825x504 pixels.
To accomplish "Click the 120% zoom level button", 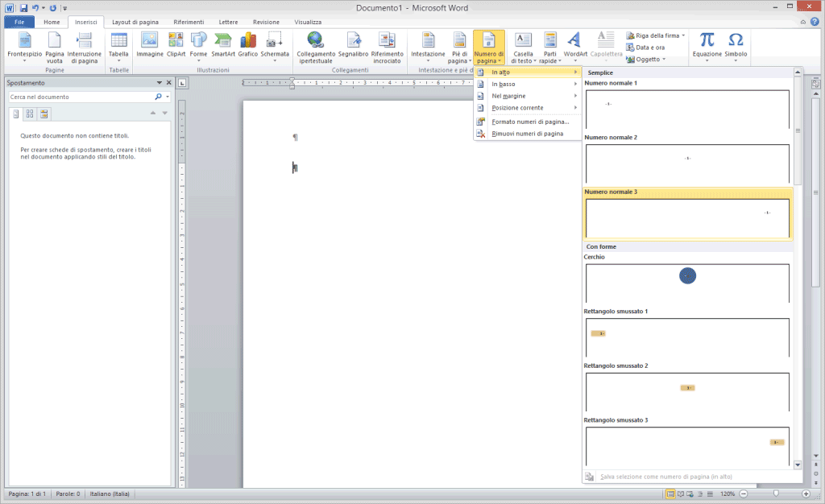I will [728, 494].
